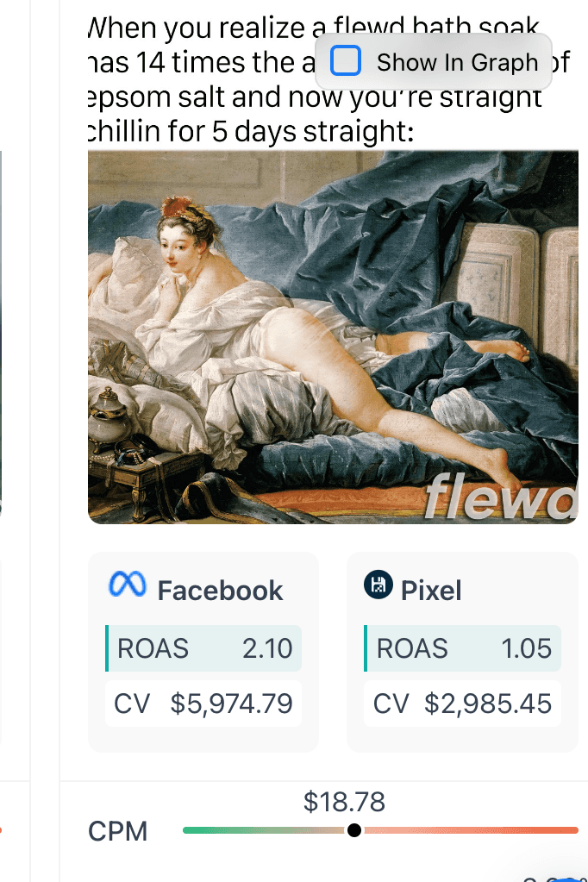This screenshot has height=882, width=588.
Task: Click the Pixel attribution heading
Action: tap(431, 591)
